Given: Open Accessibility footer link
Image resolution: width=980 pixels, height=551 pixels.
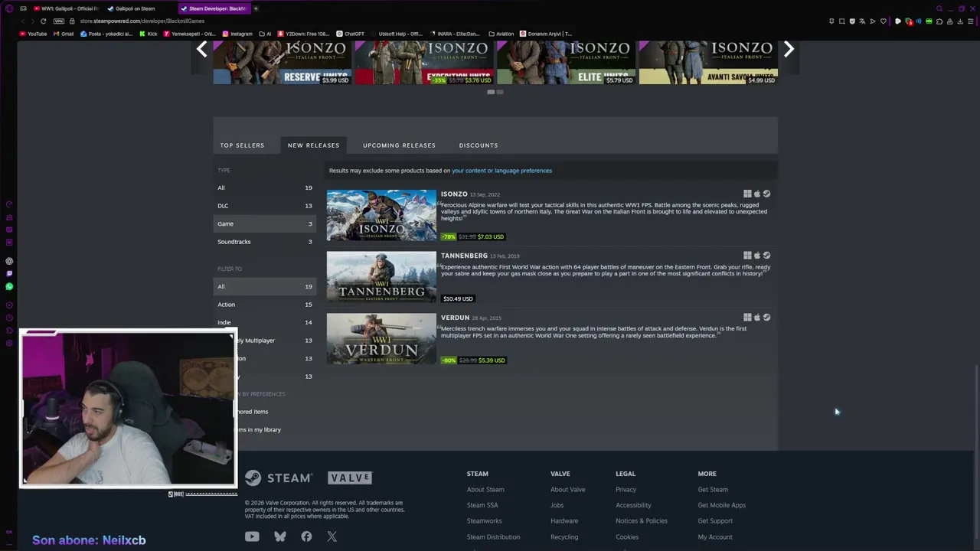Looking at the screenshot, I should click(x=633, y=505).
